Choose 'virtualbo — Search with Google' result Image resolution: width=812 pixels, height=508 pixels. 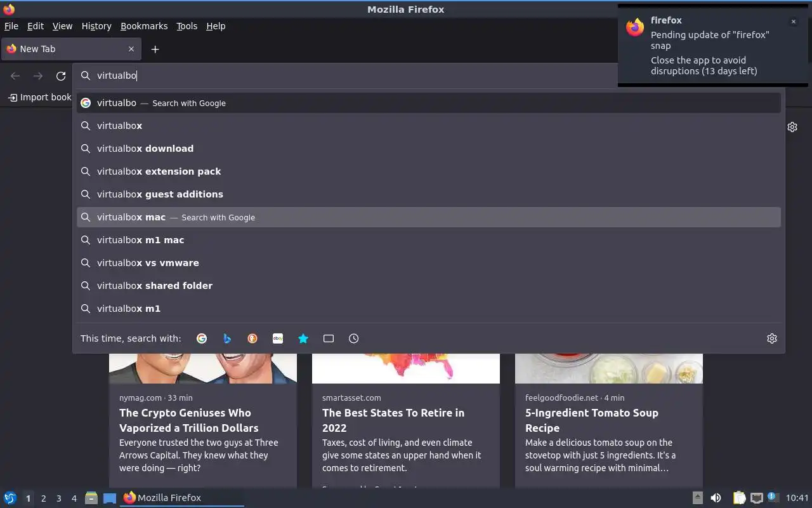pyautogui.click(x=429, y=103)
